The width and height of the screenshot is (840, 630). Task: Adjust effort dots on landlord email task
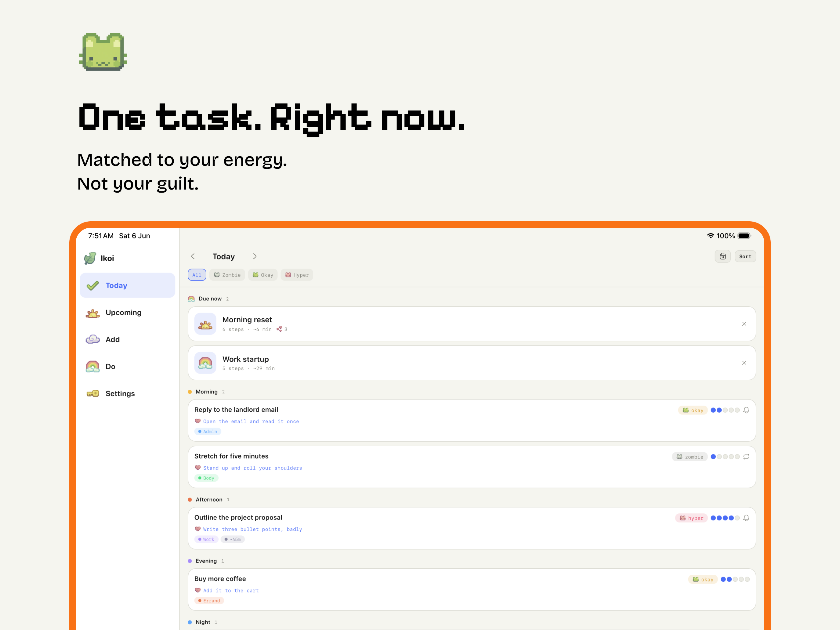(x=725, y=410)
